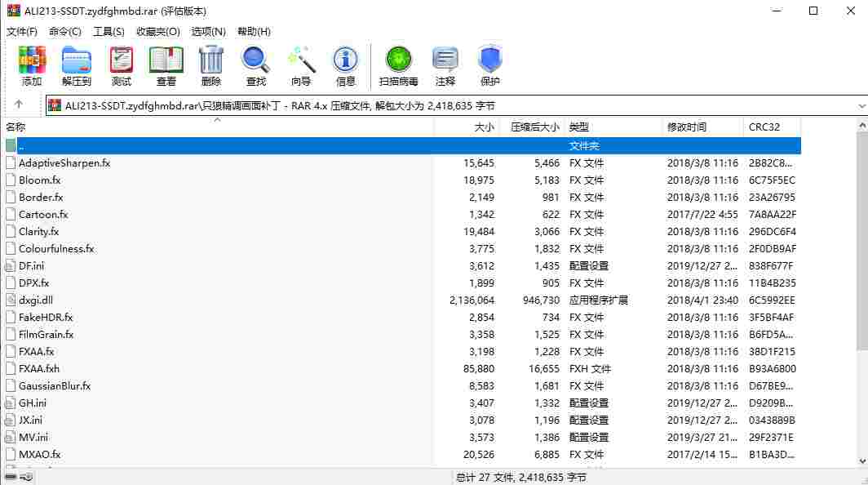
Task: Click the FXH 文件 type cell
Action: tap(590, 368)
